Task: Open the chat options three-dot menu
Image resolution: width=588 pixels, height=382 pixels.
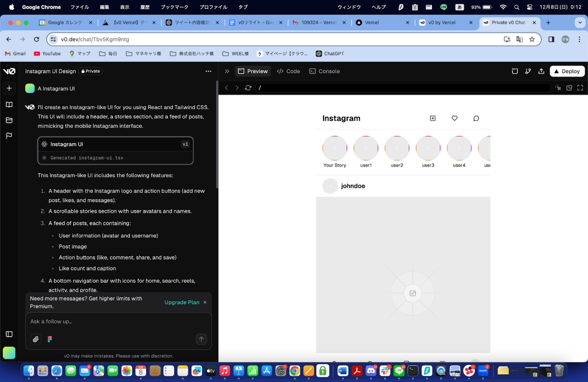Action: (x=208, y=71)
